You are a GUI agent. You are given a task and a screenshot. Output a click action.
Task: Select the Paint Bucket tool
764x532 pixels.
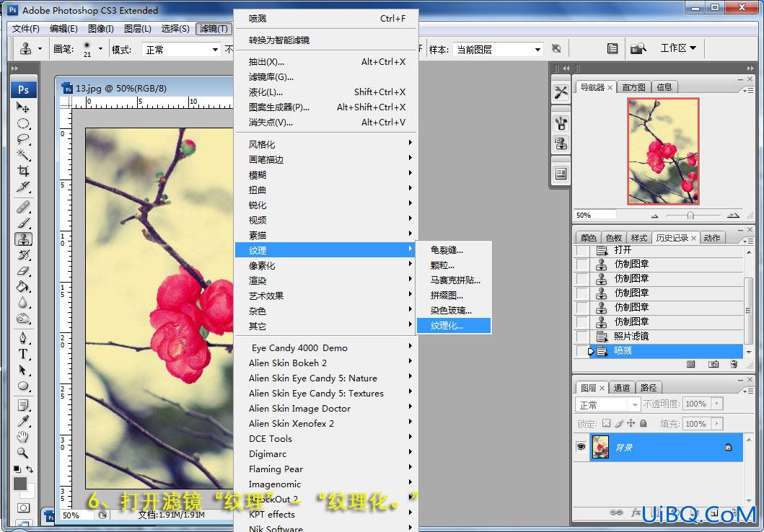[x=23, y=287]
